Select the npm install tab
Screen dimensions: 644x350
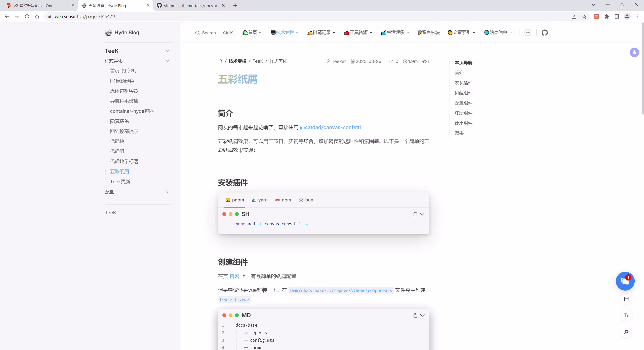coord(283,200)
